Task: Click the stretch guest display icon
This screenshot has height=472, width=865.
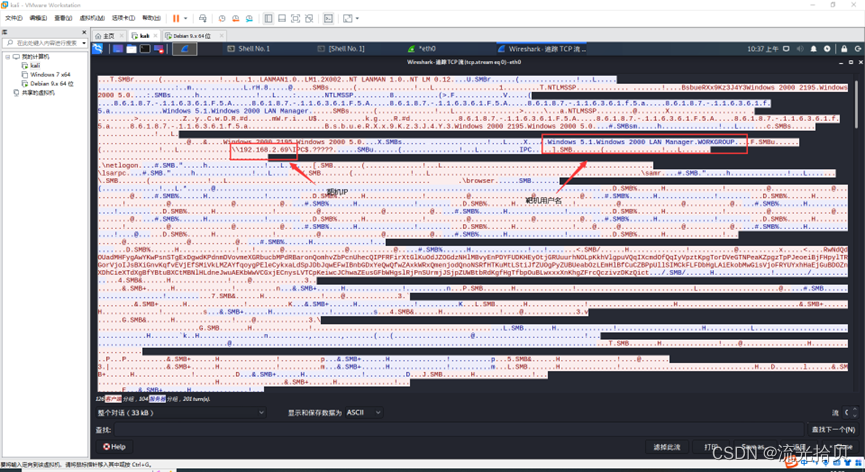Action: (348, 18)
